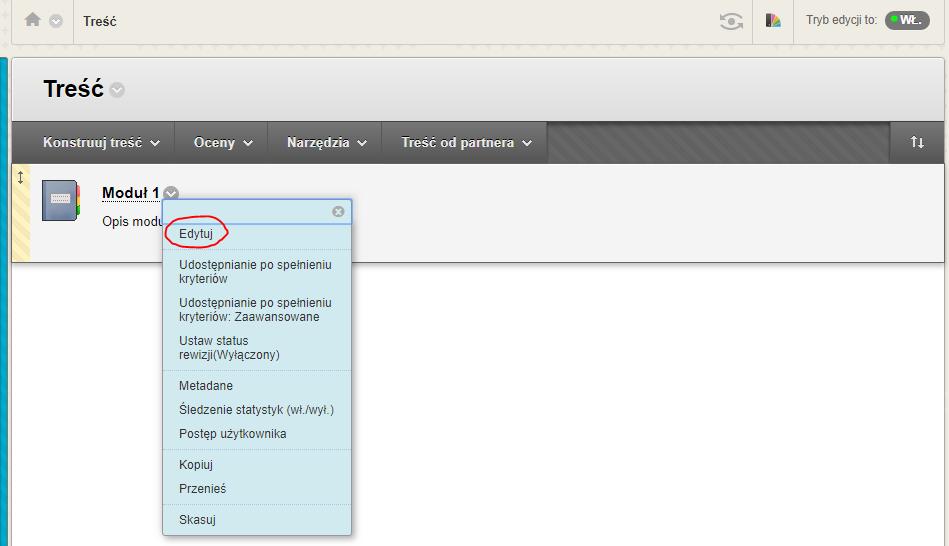Expand the Treść od partnera menu
The width and height of the screenshot is (949, 546).
pos(466,143)
